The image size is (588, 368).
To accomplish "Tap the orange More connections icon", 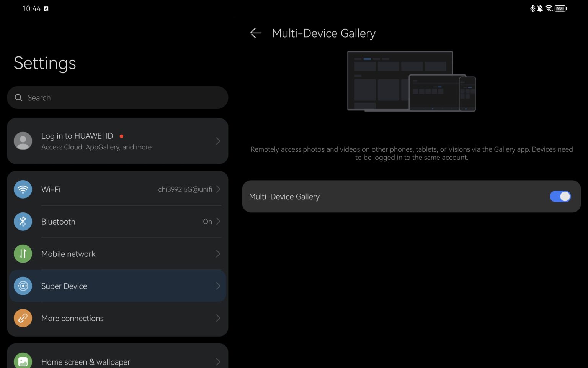I will tap(23, 318).
